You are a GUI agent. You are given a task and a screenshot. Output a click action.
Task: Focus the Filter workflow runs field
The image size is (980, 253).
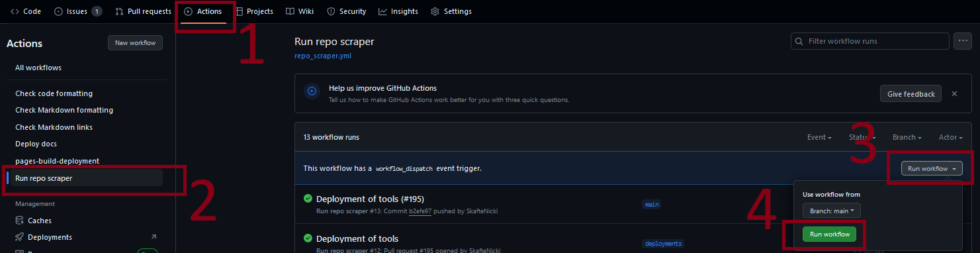click(x=869, y=41)
